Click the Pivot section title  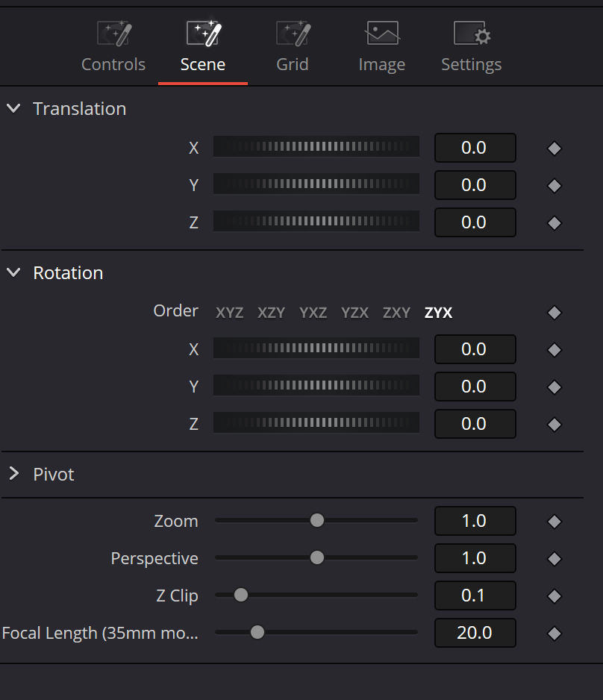coord(54,474)
